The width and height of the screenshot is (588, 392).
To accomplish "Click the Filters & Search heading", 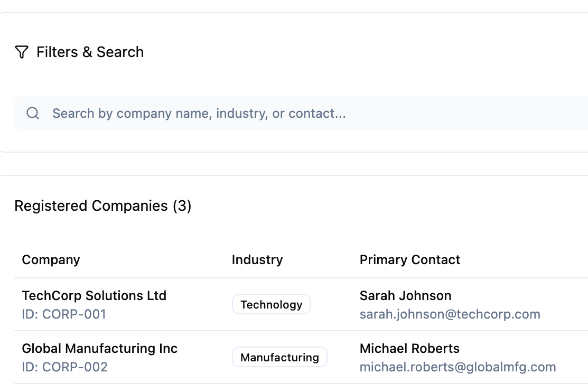I will [x=90, y=52].
